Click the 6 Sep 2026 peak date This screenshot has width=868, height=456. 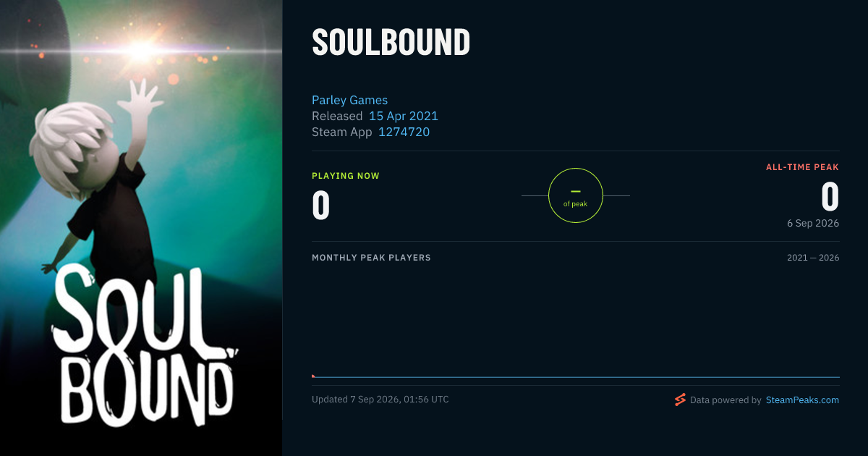(813, 223)
